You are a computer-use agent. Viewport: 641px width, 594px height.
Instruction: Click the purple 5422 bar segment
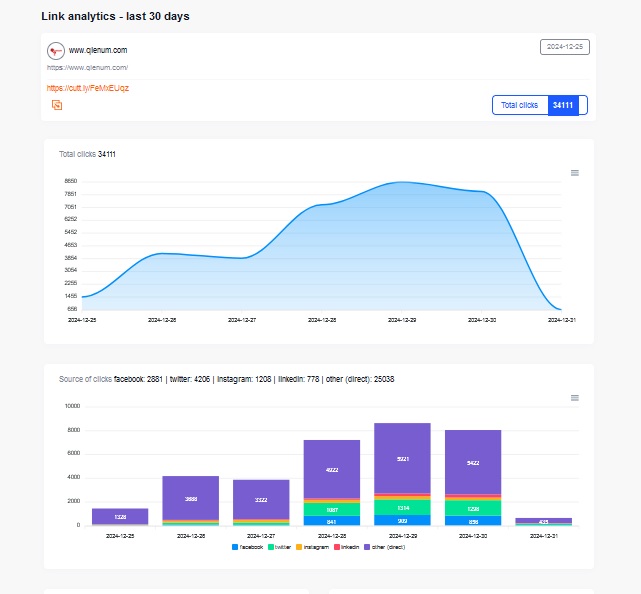[x=473, y=463]
